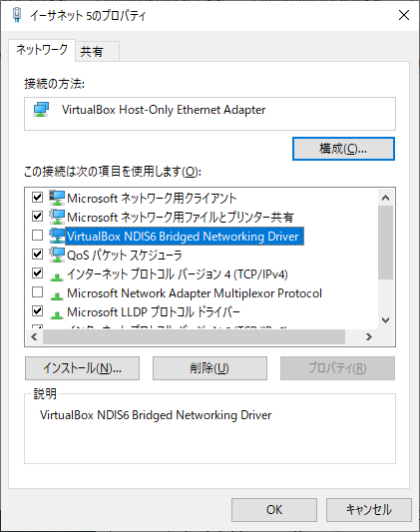The width and height of the screenshot is (420, 532).
Task: Open the 構成(C)... button
Action: [x=343, y=149]
